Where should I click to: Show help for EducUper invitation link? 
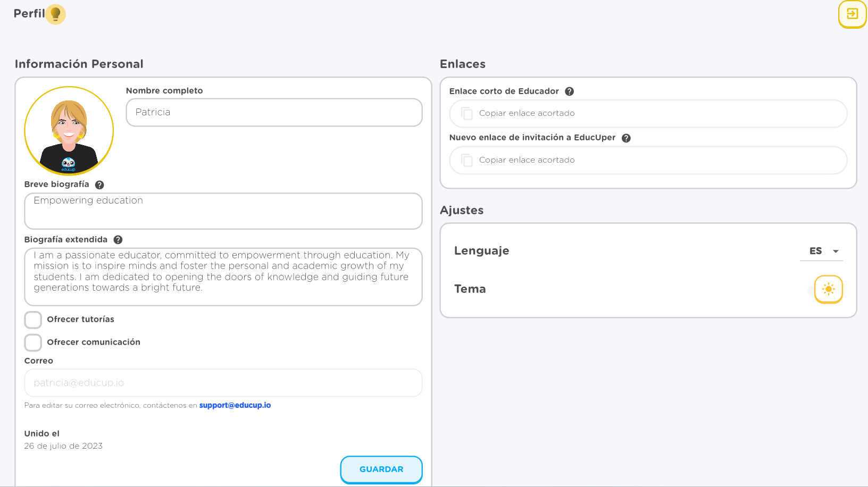[626, 138]
